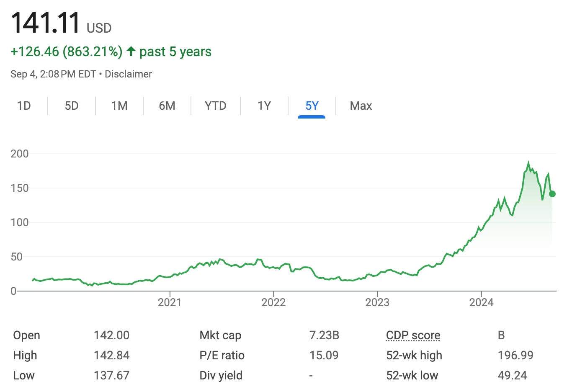
Task: Click the 200 y-axis label
Action: (20, 154)
